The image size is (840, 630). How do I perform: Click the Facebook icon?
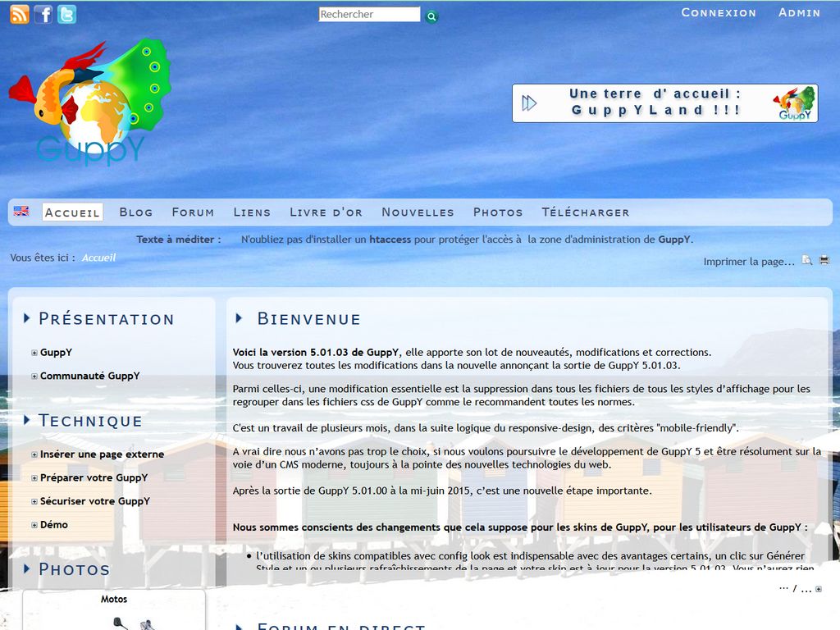tap(43, 14)
